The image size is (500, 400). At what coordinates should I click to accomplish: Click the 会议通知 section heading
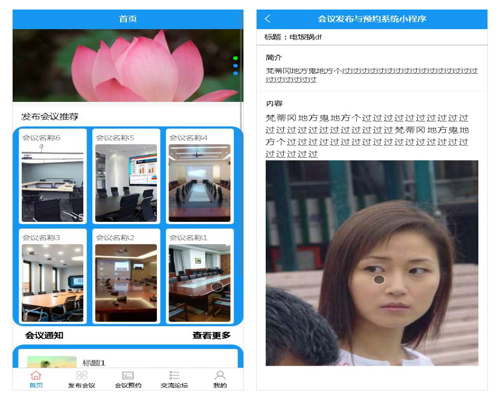tap(44, 335)
